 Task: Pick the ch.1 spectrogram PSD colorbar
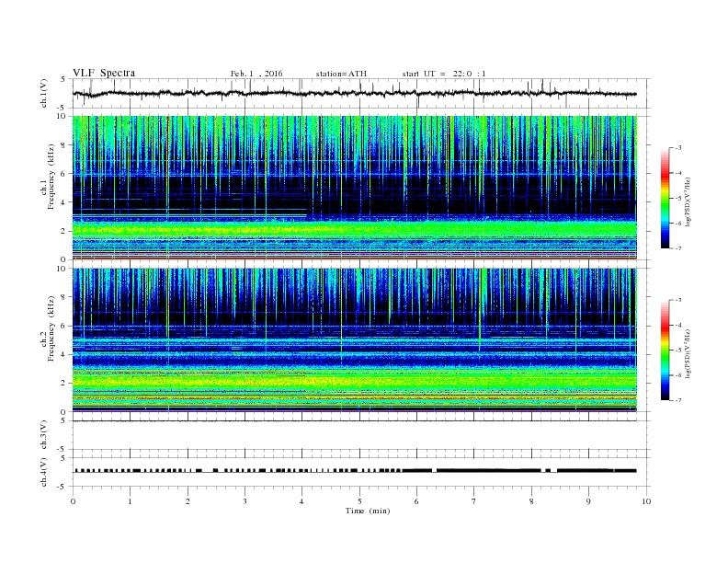pyautogui.click(x=665, y=199)
